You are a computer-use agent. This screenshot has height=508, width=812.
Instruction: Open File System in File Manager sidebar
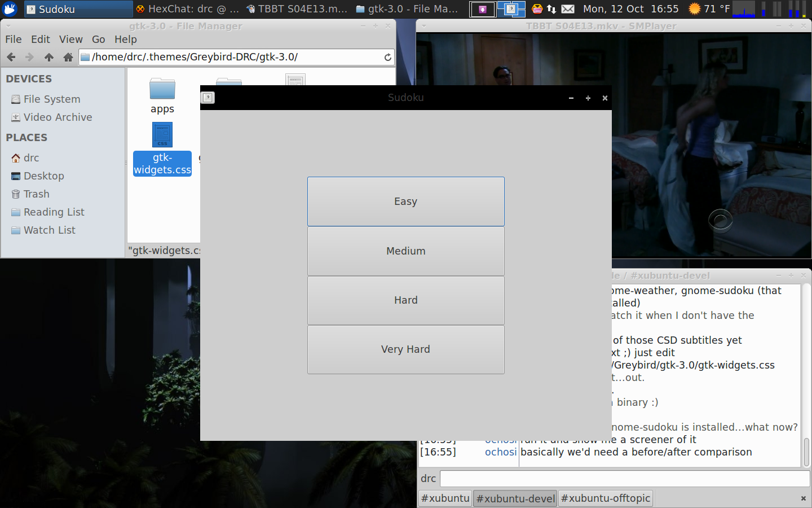(x=46, y=99)
